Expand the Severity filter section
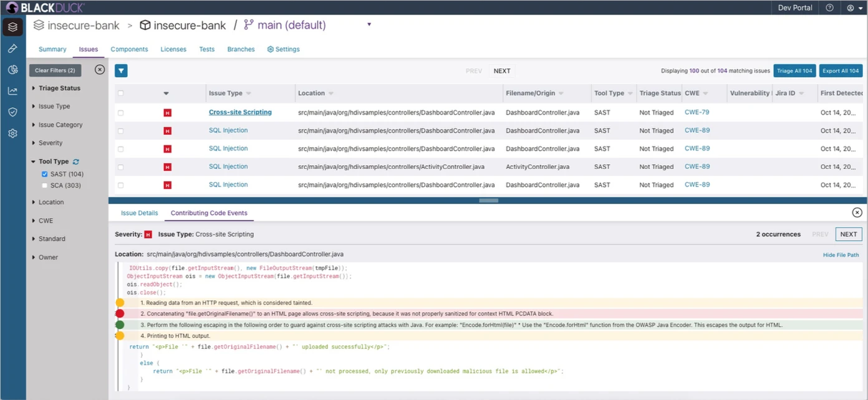The width and height of the screenshot is (868, 400). [x=50, y=143]
